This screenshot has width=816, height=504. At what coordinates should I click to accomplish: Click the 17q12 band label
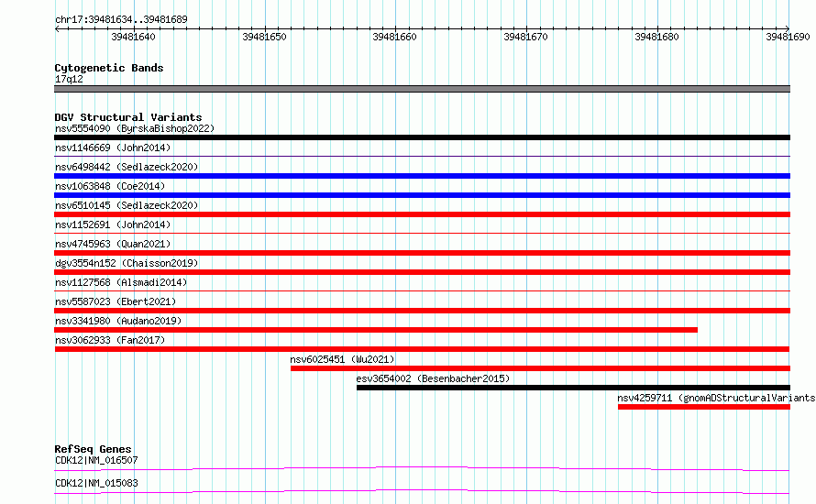click(x=69, y=79)
